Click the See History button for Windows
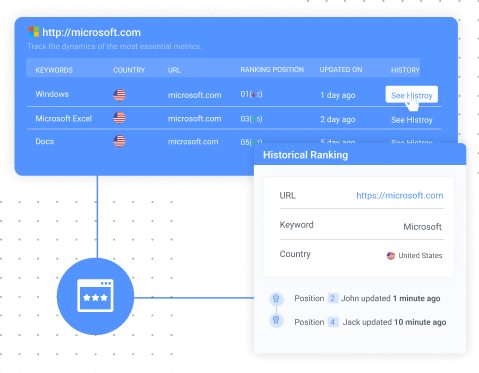Image resolution: width=479 pixels, height=373 pixels. pos(412,95)
